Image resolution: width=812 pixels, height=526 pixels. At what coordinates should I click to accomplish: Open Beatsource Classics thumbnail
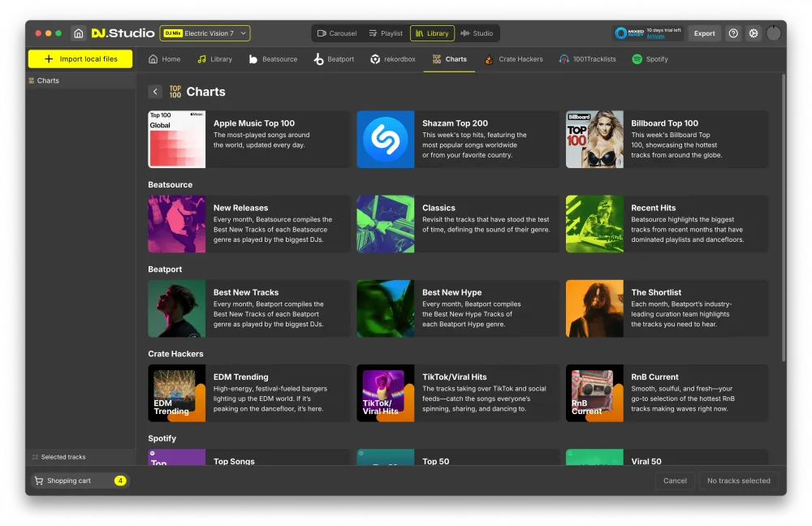pyautogui.click(x=385, y=224)
